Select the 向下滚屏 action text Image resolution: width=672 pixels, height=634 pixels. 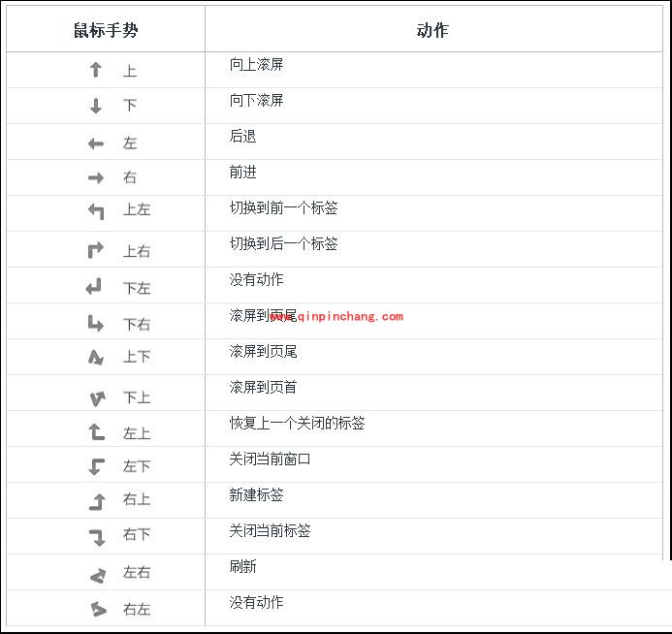click(256, 100)
